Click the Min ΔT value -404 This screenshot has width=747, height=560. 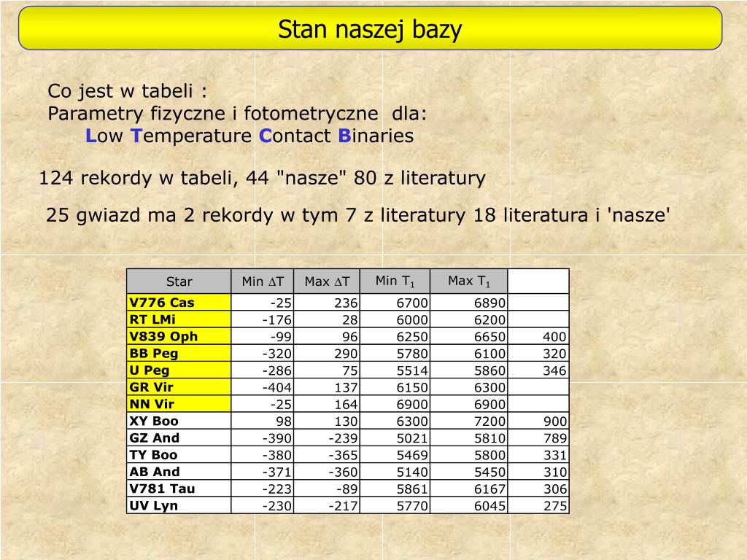click(x=276, y=387)
